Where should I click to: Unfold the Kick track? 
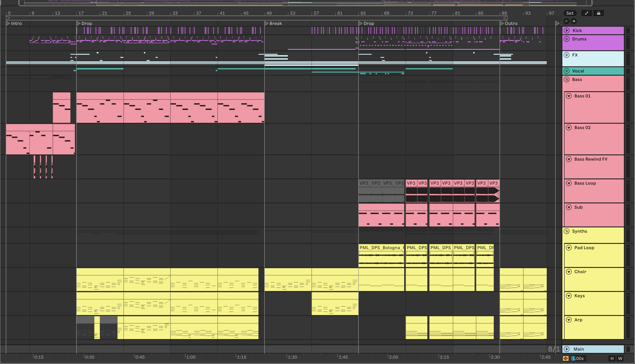[x=567, y=30]
